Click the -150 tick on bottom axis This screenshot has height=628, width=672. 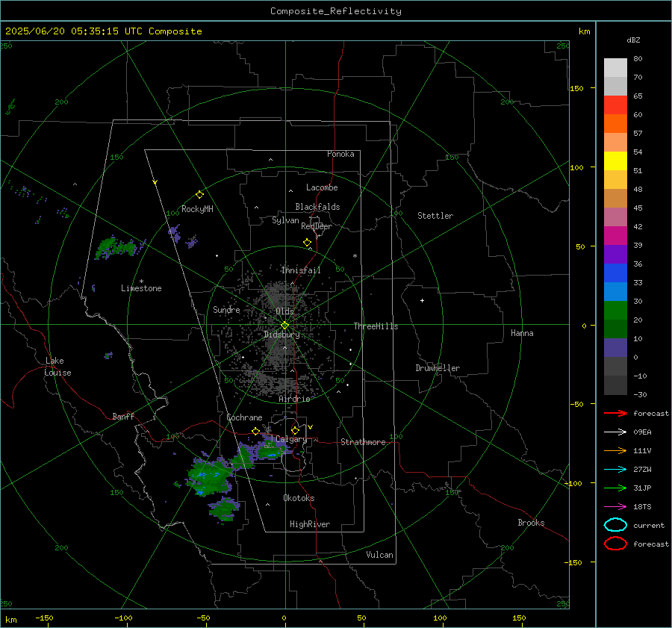(x=44, y=618)
